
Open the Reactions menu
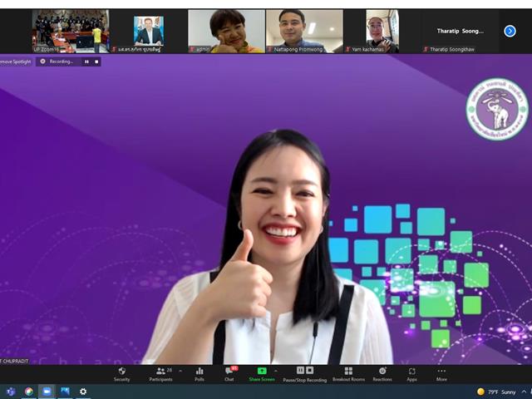[382, 375]
